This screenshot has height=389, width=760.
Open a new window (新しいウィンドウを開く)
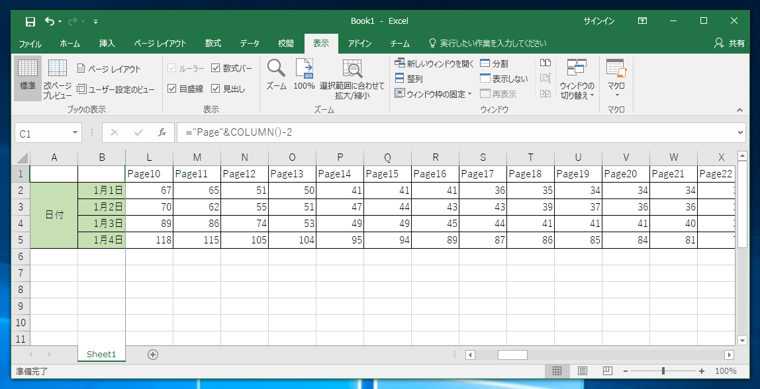click(x=434, y=63)
